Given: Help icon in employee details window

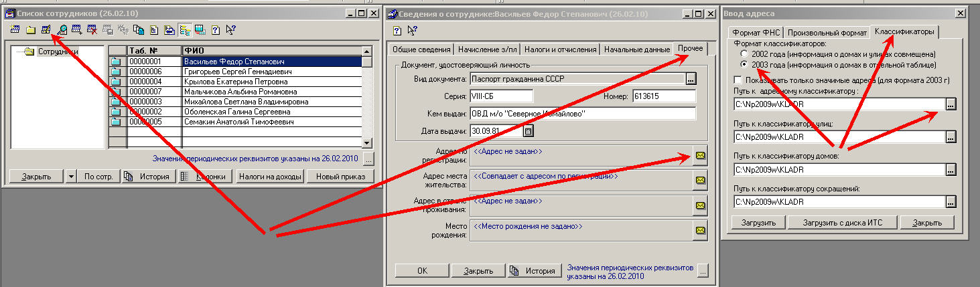Looking at the screenshot, I should [397, 29].
